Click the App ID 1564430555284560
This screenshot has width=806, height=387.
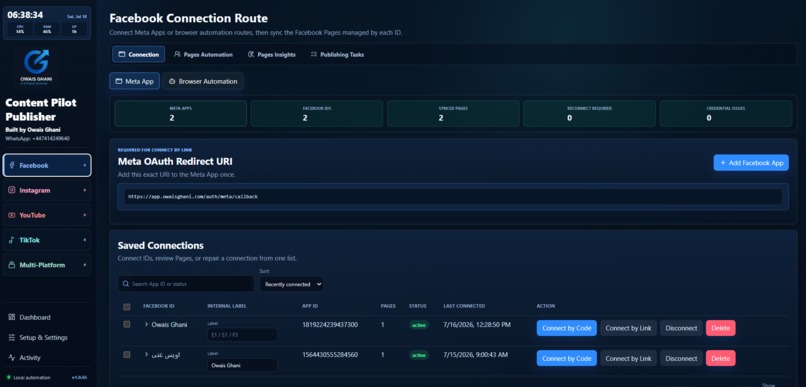330,355
